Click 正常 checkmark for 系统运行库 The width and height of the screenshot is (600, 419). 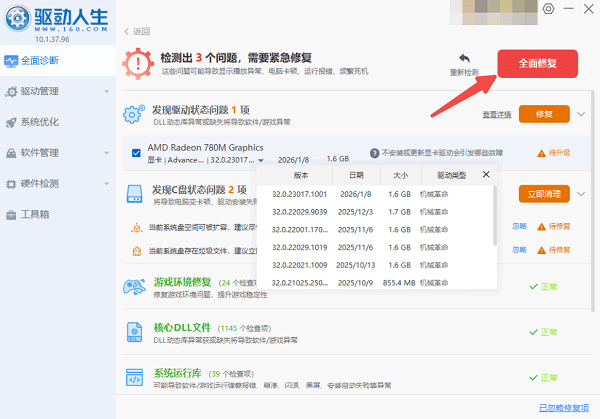pos(533,378)
